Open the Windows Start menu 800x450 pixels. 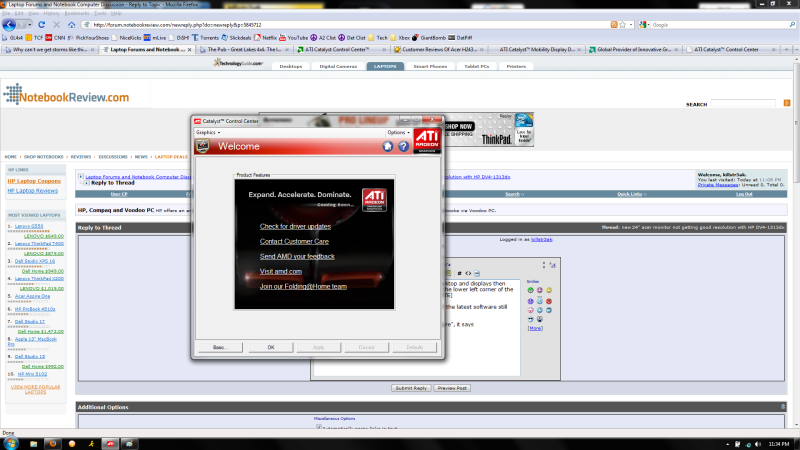(11, 443)
